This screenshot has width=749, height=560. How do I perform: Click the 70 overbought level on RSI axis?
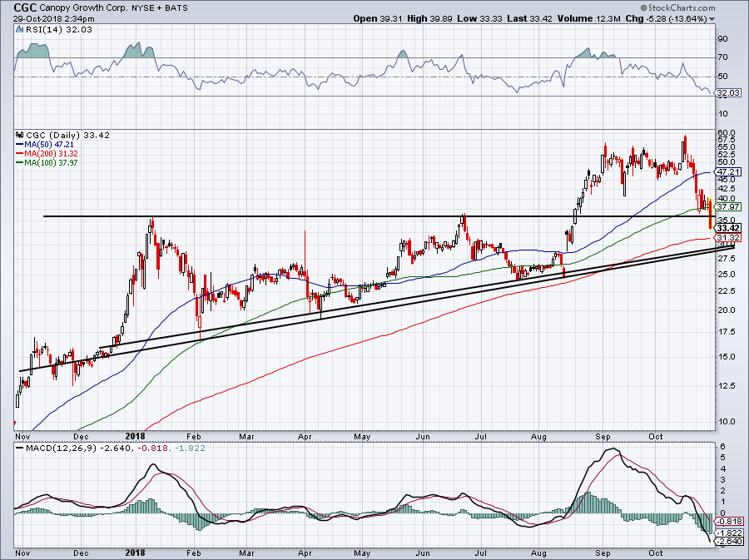722,57
